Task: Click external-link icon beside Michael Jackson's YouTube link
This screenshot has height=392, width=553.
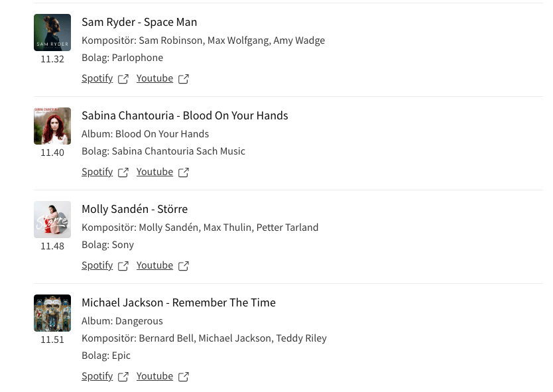Action: point(184,377)
